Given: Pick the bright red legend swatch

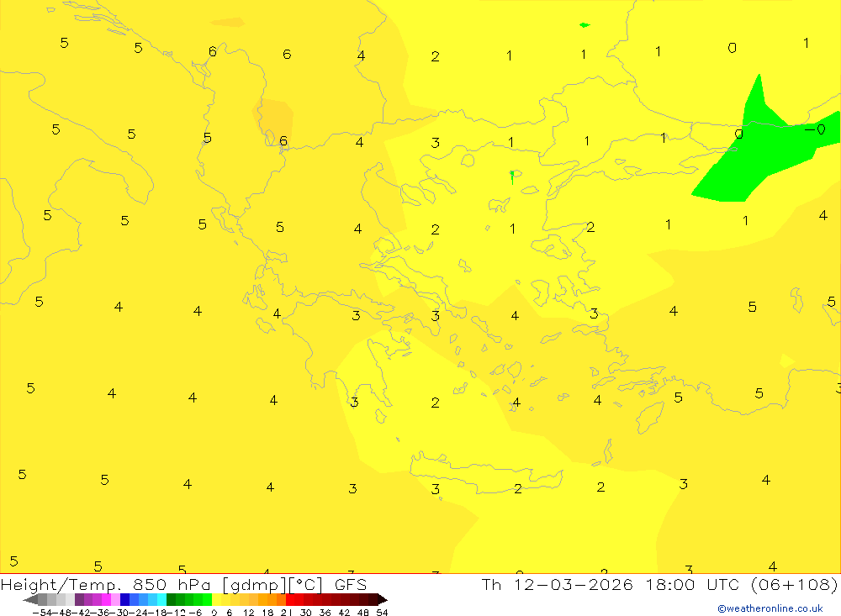Looking at the screenshot, I should pyautogui.click(x=290, y=600).
